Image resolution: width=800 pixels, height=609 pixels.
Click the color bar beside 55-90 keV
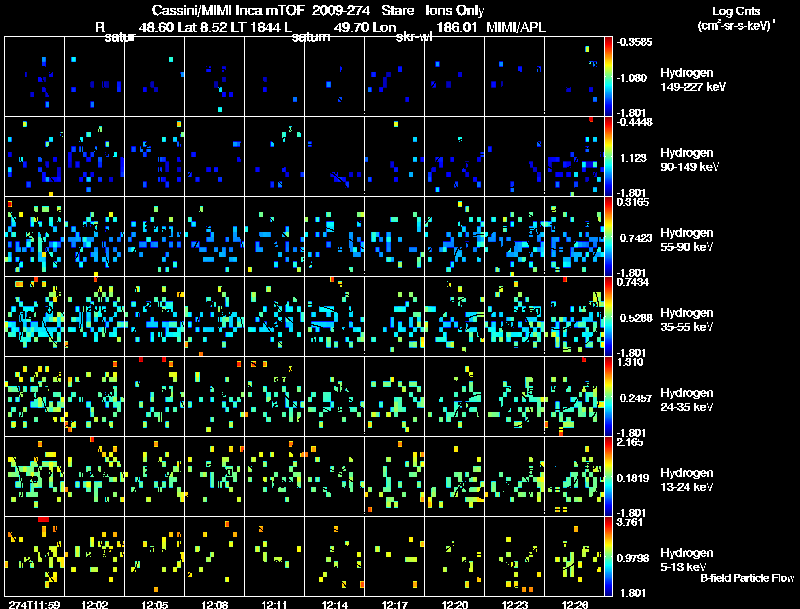tap(609, 236)
